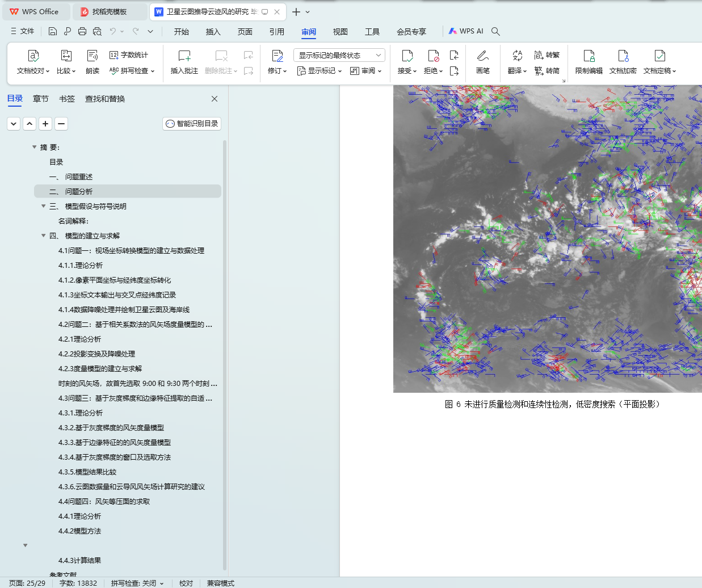Click the 智能识别目录 button
Viewport: 702px width, 588px height.
[x=192, y=124]
